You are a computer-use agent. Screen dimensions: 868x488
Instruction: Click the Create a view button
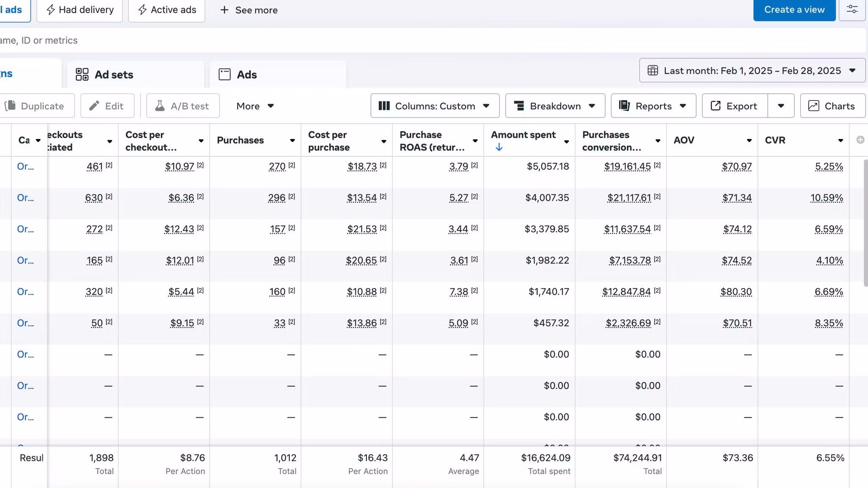click(x=794, y=10)
